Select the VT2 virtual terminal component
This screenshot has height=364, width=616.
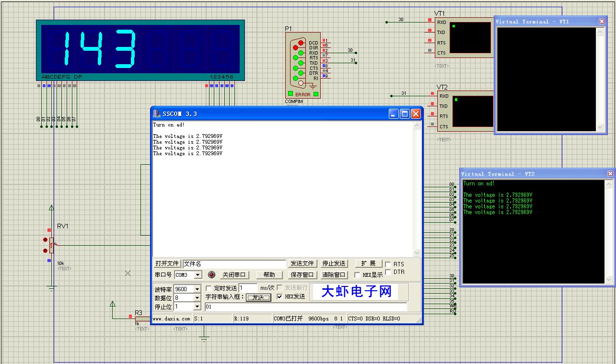465,111
